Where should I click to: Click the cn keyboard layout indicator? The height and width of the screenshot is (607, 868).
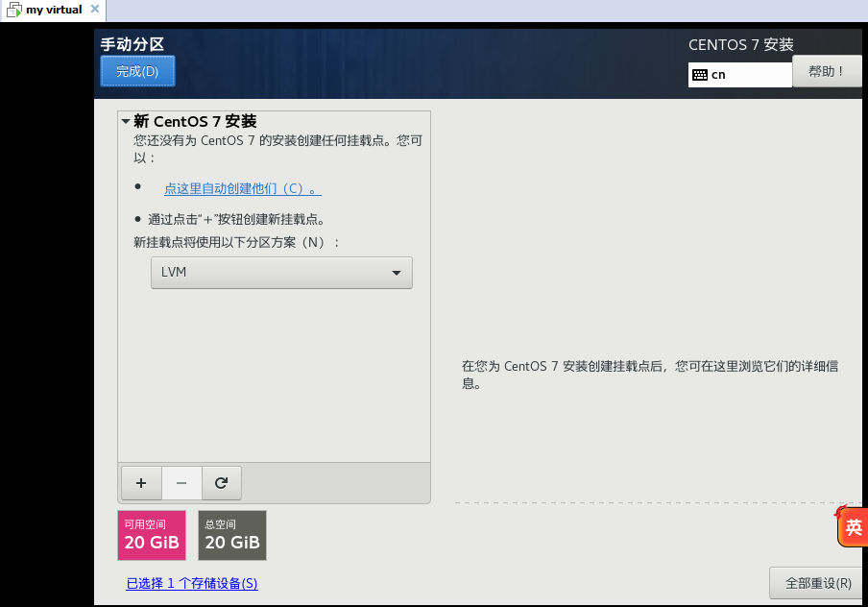click(739, 75)
